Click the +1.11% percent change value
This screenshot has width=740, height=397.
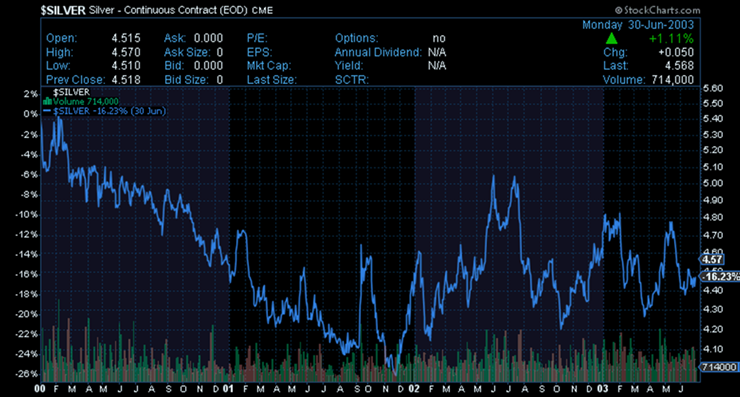point(671,39)
